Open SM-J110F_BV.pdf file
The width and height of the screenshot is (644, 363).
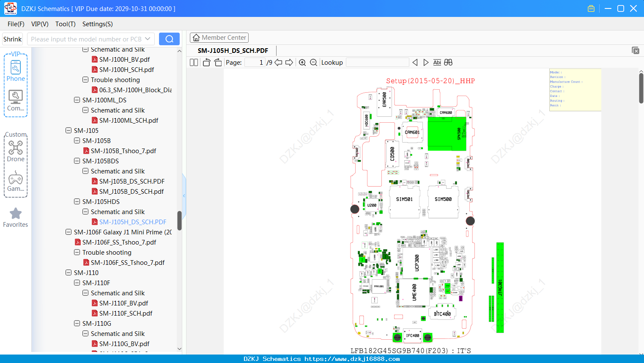pyautogui.click(x=123, y=303)
